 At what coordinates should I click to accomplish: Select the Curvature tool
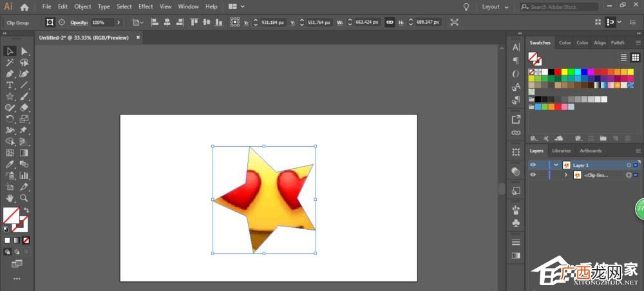click(x=24, y=74)
